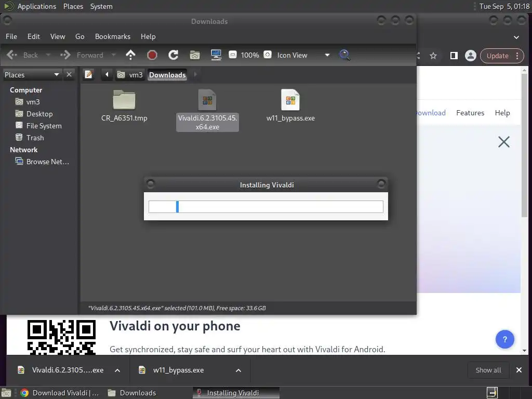Select the w11_bypass.exe file icon
This screenshot has height=399, width=532.
pos(290,100)
